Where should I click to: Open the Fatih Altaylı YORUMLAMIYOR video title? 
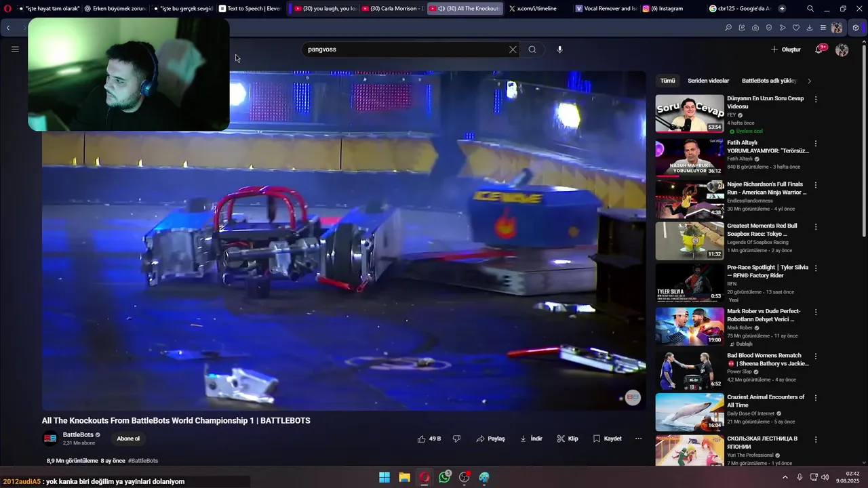click(768, 146)
